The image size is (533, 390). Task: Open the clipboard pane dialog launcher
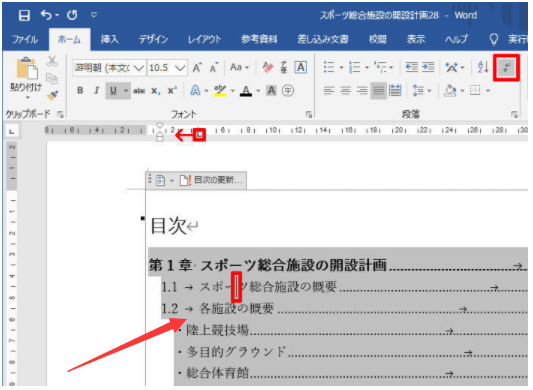click(x=61, y=115)
